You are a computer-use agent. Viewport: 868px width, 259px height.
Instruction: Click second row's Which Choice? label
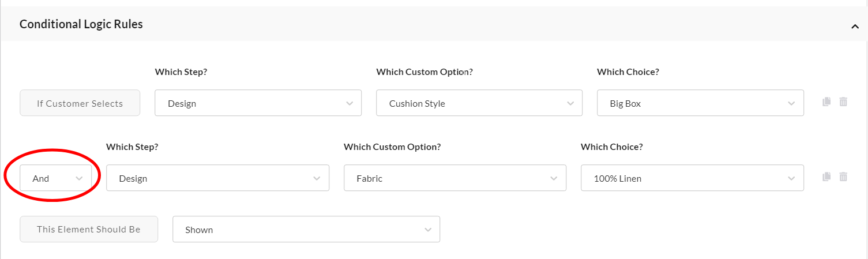coord(611,147)
